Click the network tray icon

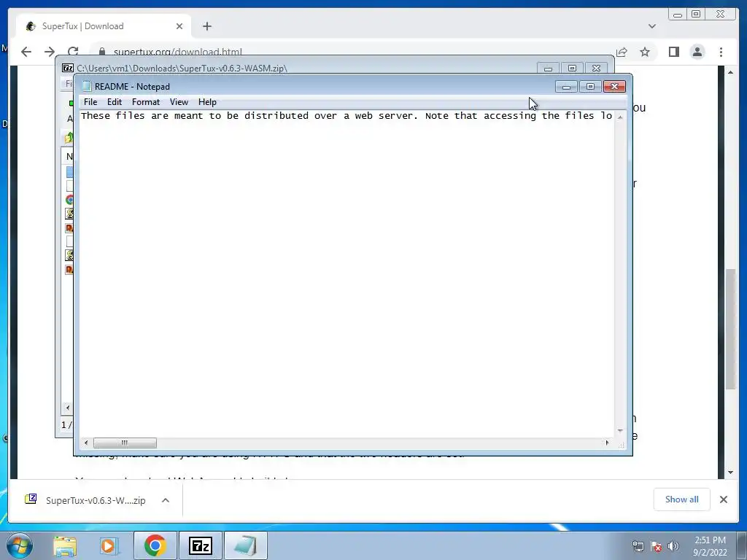click(x=638, y=546)
